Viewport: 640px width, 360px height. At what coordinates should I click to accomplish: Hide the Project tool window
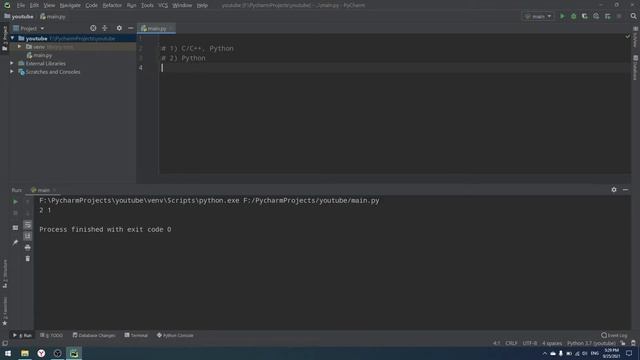coord(131,28)
